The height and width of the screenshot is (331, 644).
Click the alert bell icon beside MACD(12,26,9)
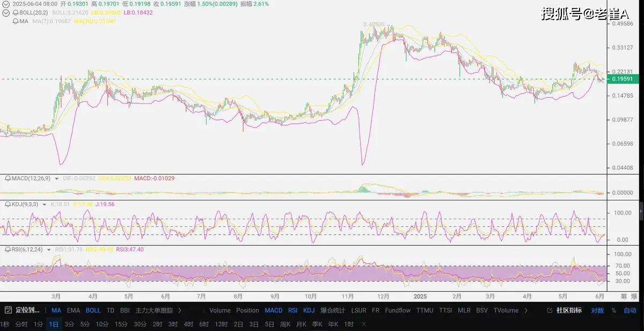click(x=9, y=178)
